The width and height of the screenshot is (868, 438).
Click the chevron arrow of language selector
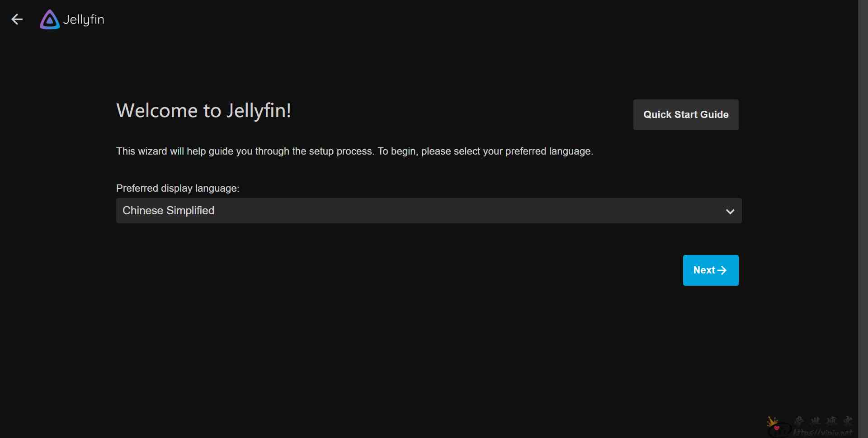coord(730,212)
